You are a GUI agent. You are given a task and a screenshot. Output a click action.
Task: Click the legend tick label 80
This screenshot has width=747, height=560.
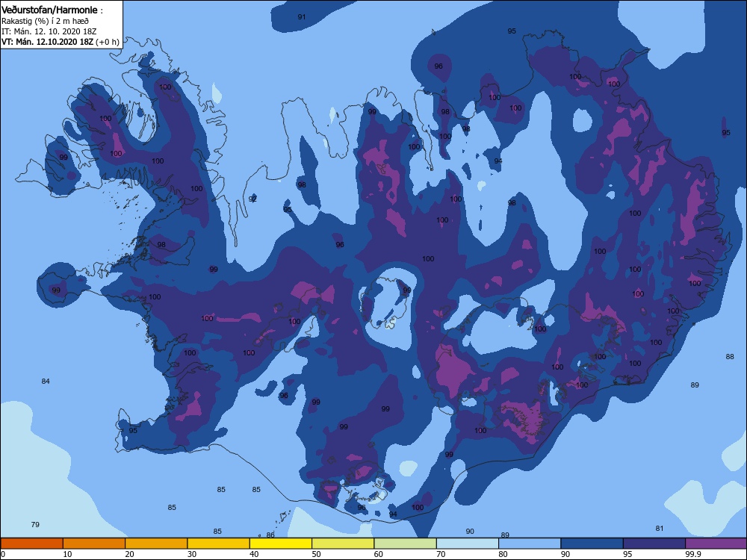(503, 554)
